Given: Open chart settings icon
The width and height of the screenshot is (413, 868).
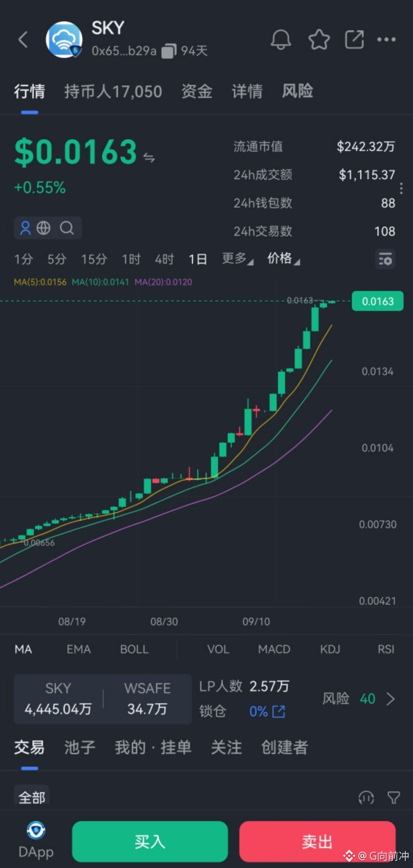Looking at the screenshot, I should click(385, 259).
